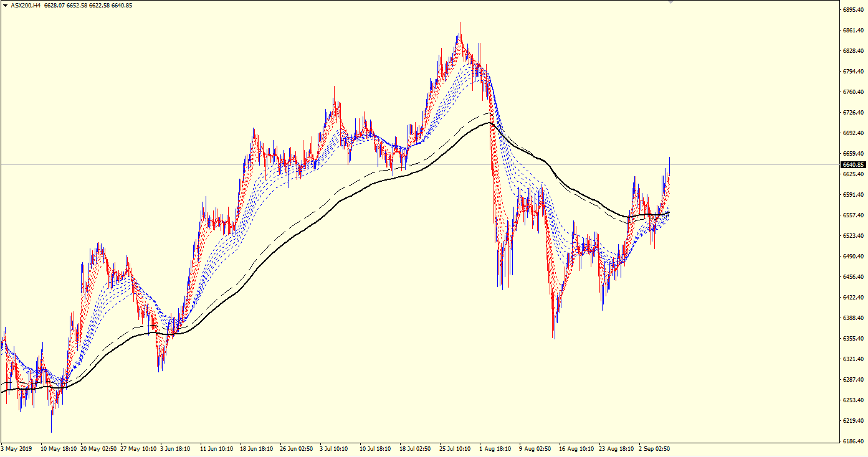
Task: Click the 6861.40 price axis label
Action: (x=852, y=31)
